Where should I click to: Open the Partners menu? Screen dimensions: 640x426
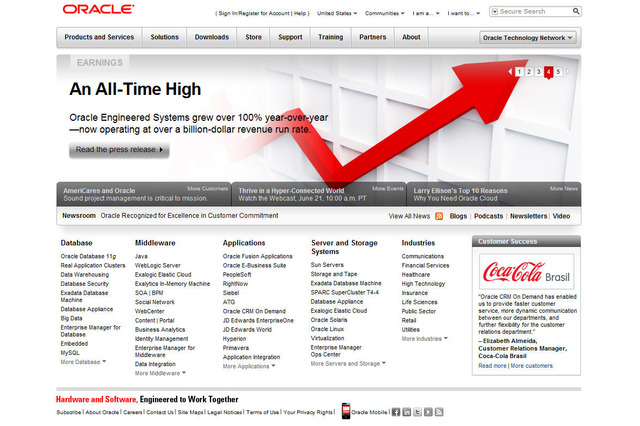[x=373, y=37]
